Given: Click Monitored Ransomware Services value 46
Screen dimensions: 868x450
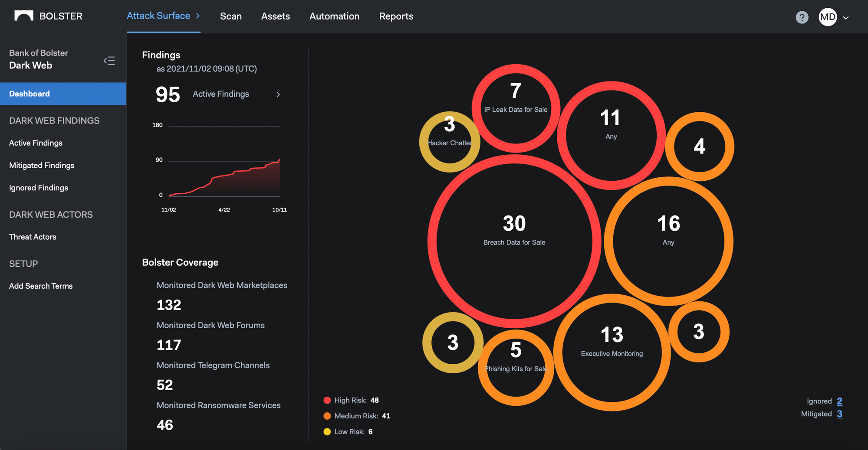Looking at the screenshot, I should pyautogui.click(x=165, y=425).
